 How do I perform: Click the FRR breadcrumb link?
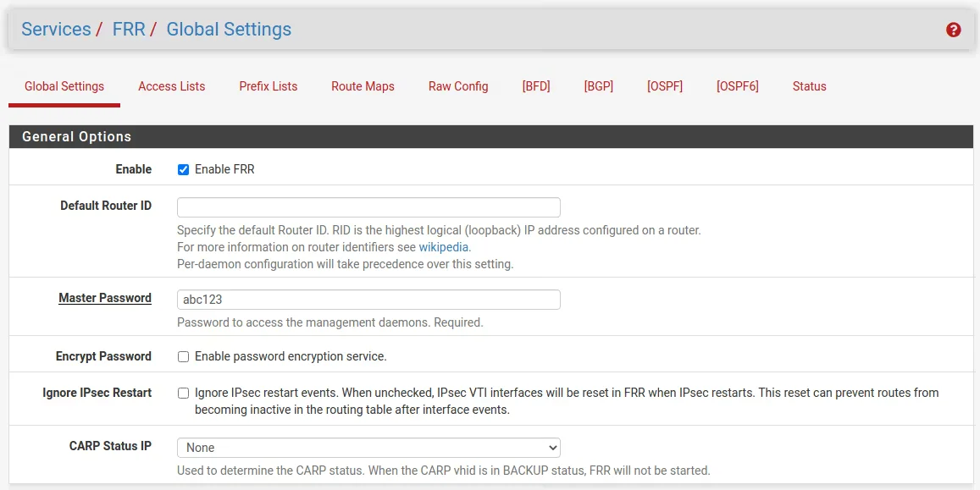129,30
